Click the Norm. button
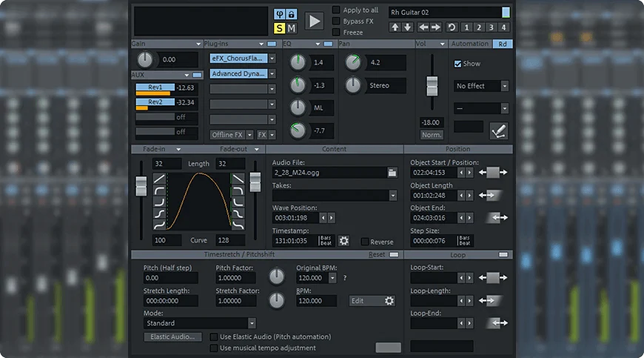Screen dimensions: 644x358 tap(432, 135)
